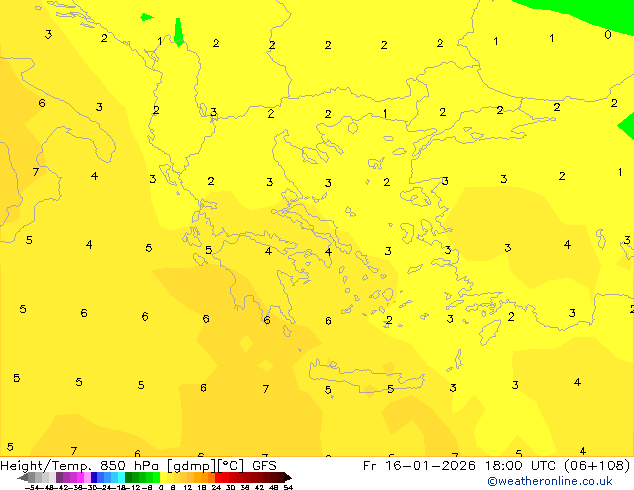Click the [gdmp] unit label
This screenshot has width=634, height=490.
click(192, 466)
